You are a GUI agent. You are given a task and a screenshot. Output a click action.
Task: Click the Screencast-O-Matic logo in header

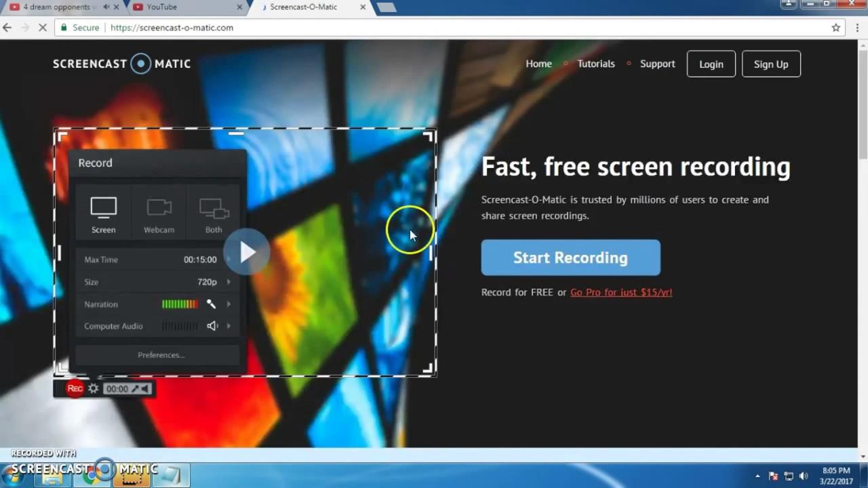click(x=122, y=64)
